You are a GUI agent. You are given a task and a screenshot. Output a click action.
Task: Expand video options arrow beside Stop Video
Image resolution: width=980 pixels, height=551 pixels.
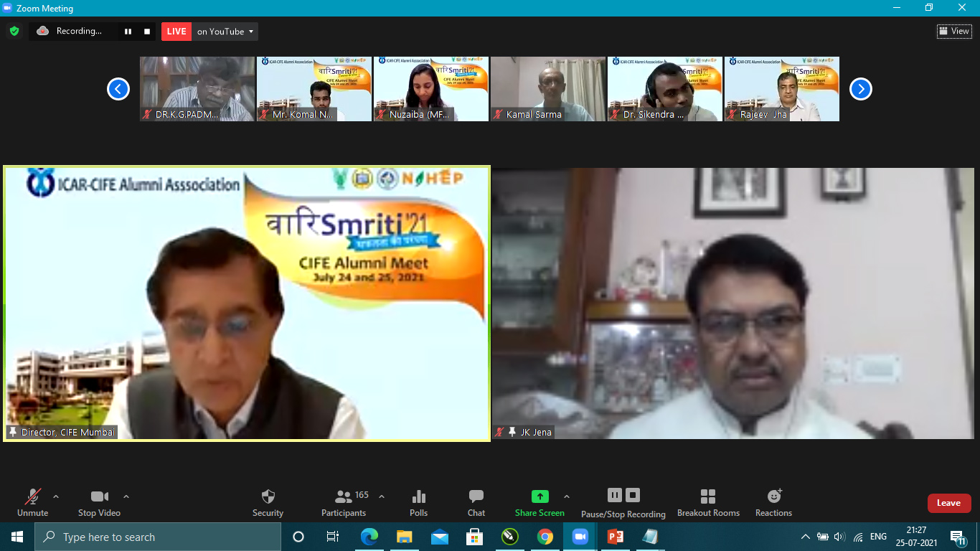[126, 496]
